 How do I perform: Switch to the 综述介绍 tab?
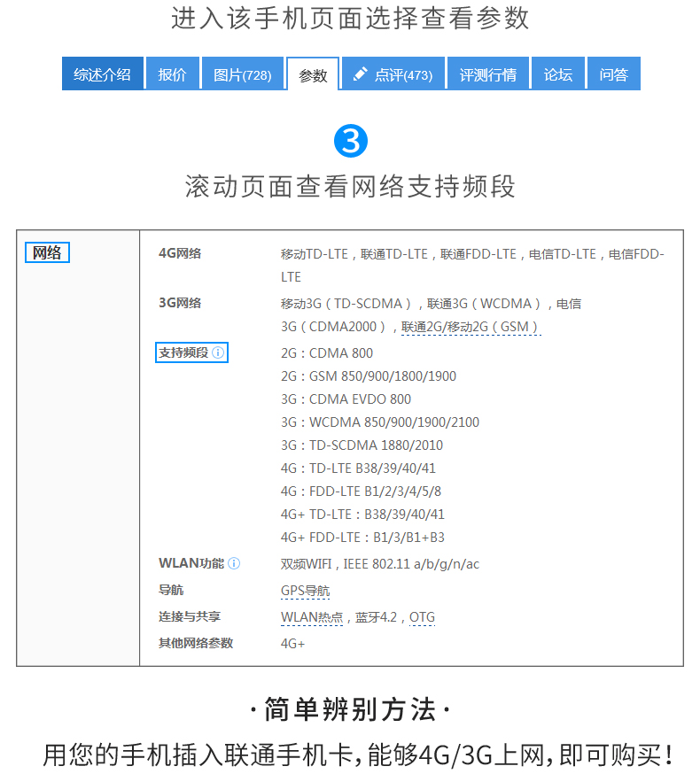[x=102, y=74]
